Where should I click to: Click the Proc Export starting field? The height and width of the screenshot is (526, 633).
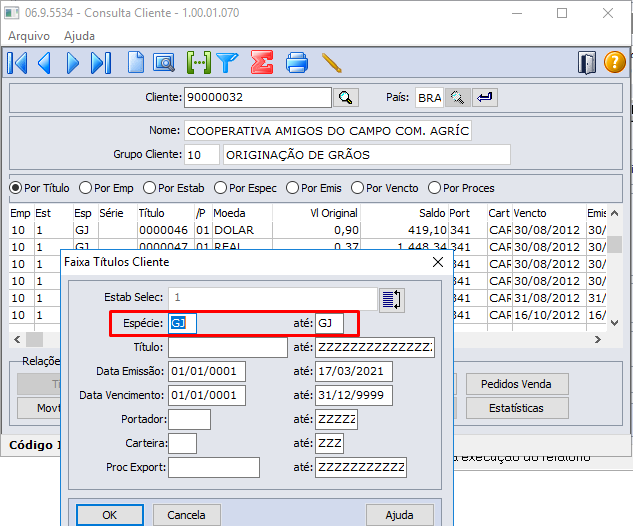(214, 467)
